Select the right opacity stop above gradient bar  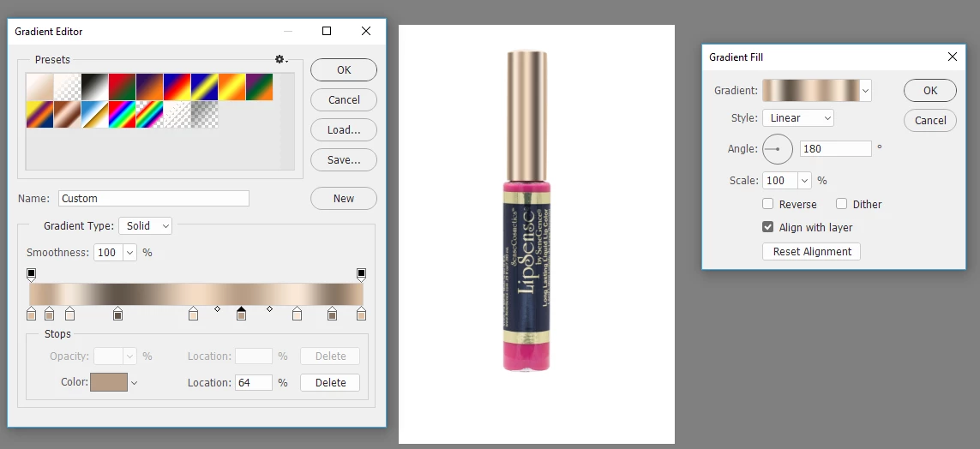[361, 274]
